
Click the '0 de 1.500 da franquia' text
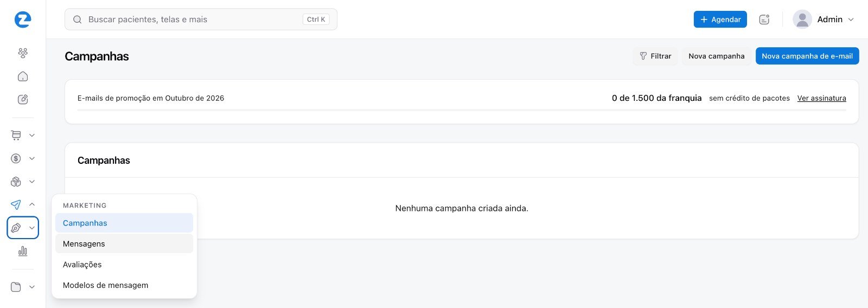click(x=656, y=98)
